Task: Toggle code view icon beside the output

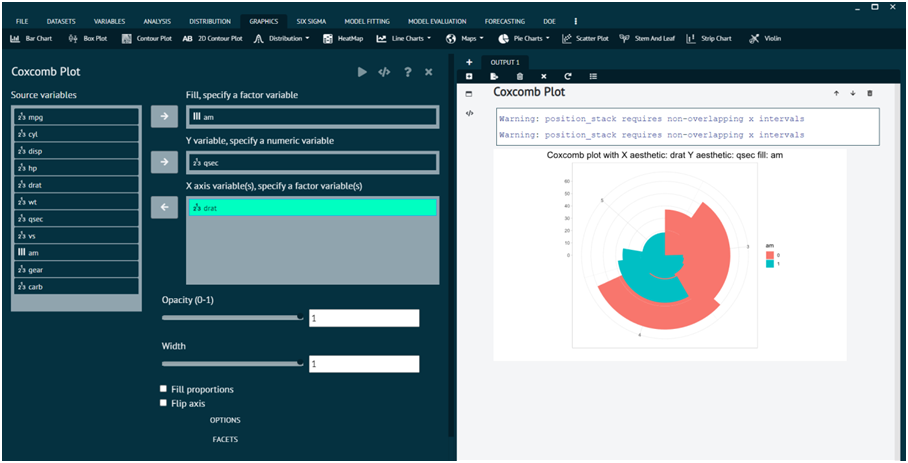Action: pyautogui.click(x=469, y=113)
